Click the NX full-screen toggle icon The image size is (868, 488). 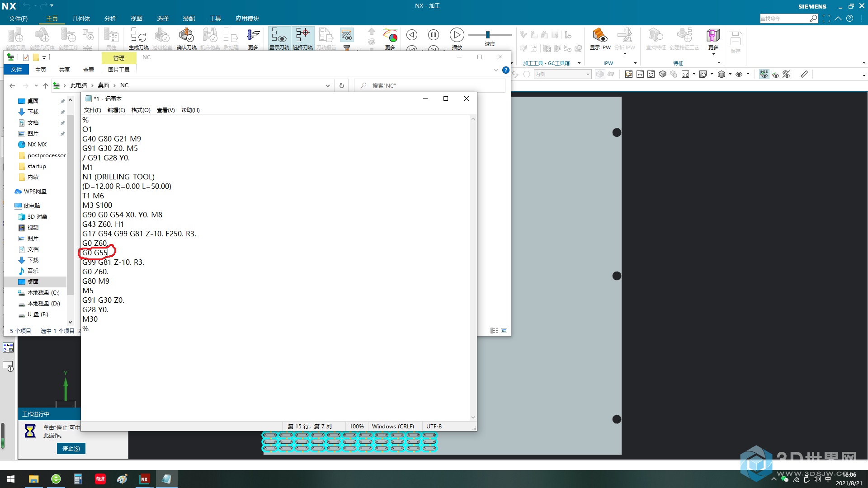(826, 19)
